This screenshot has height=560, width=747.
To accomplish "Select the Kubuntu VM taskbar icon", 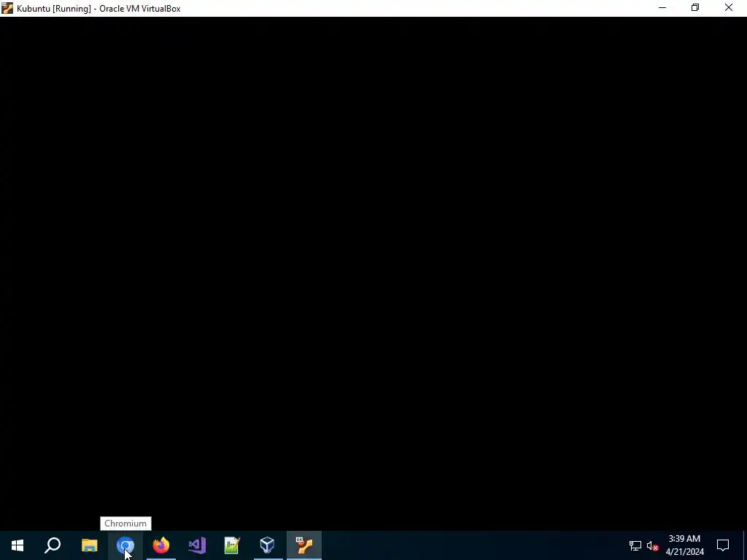I will click(304, 545).
